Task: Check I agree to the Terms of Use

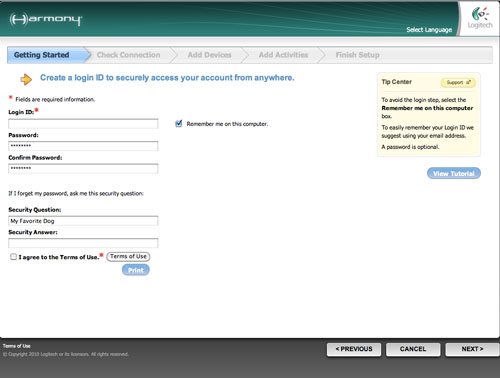Action: [13, 257]
